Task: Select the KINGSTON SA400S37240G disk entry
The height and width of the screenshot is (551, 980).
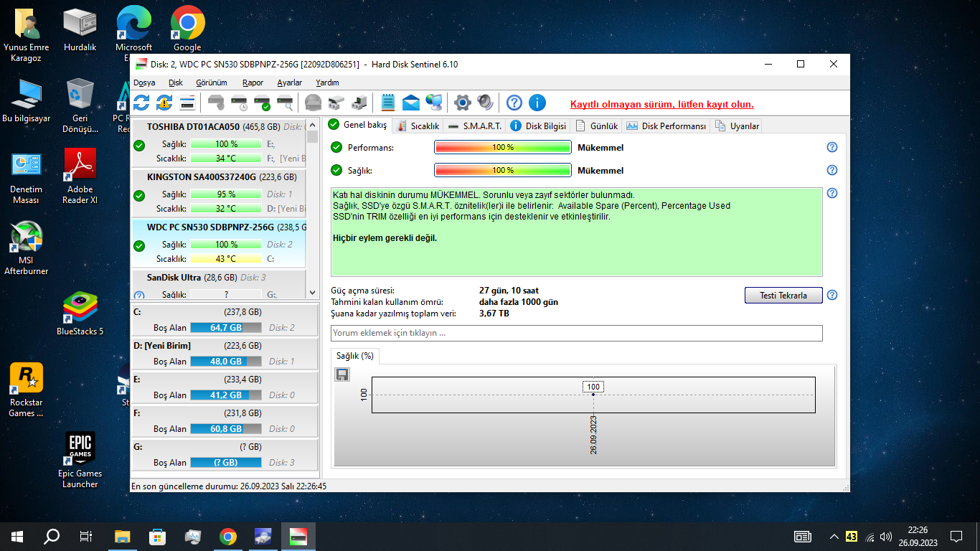Action: [x=219, y=192]
